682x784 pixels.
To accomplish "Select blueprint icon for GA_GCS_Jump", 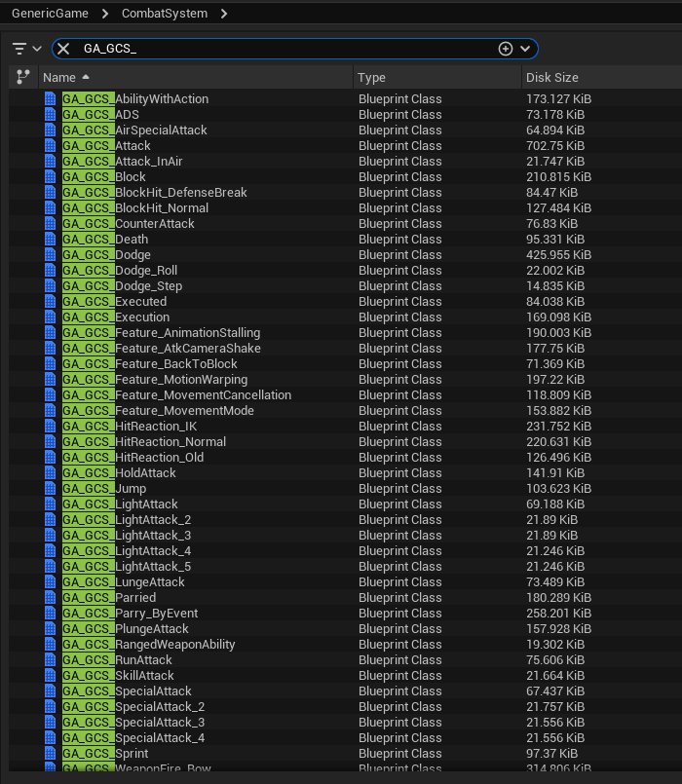I will point(50,489).
